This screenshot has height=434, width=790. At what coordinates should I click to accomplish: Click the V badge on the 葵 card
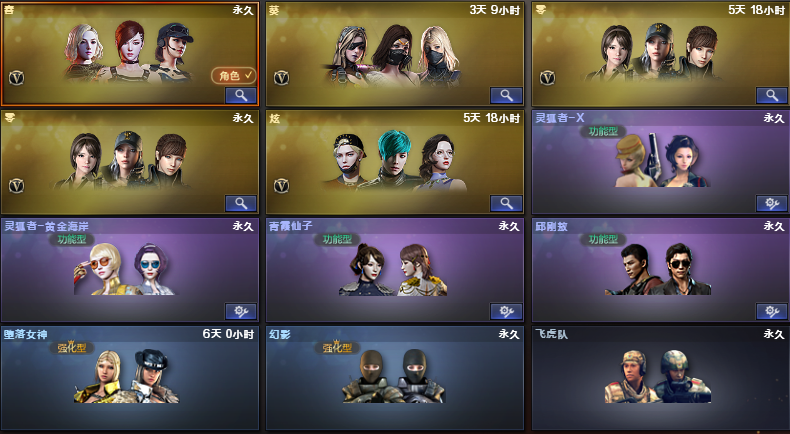pos(281,78)
